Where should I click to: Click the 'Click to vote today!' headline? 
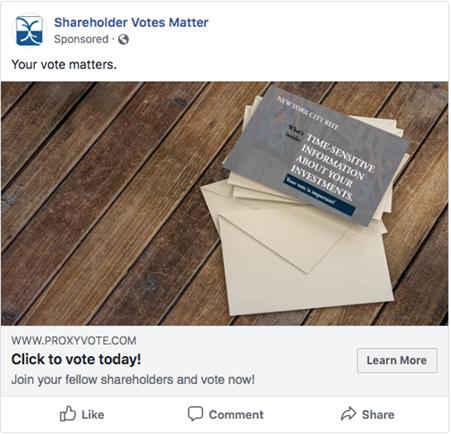[x=76, y=359]
